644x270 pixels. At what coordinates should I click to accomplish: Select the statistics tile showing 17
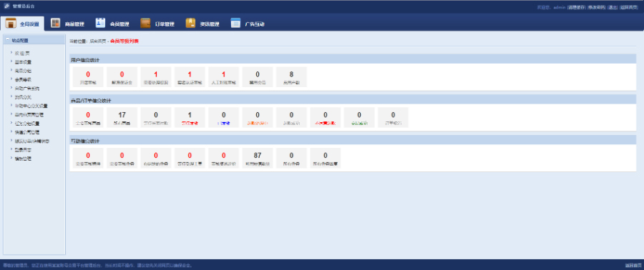(x=122, y=117)
